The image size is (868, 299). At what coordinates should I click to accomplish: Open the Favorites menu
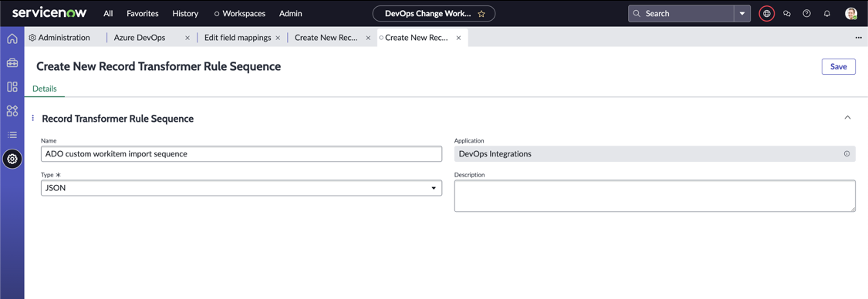pyautogui.click(x=142, y=13)
